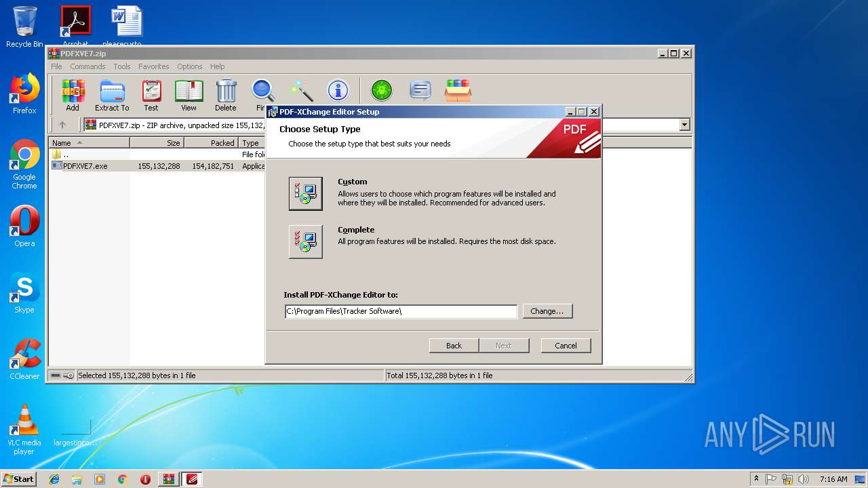The height and width of the screenshot is (488, 868).
Task: Sort by the Packed column header
Action: point(211,143)
